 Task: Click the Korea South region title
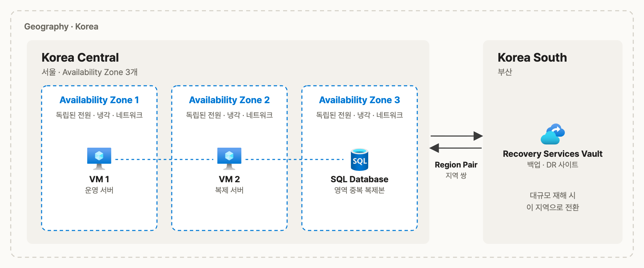(x=532, y=57)
